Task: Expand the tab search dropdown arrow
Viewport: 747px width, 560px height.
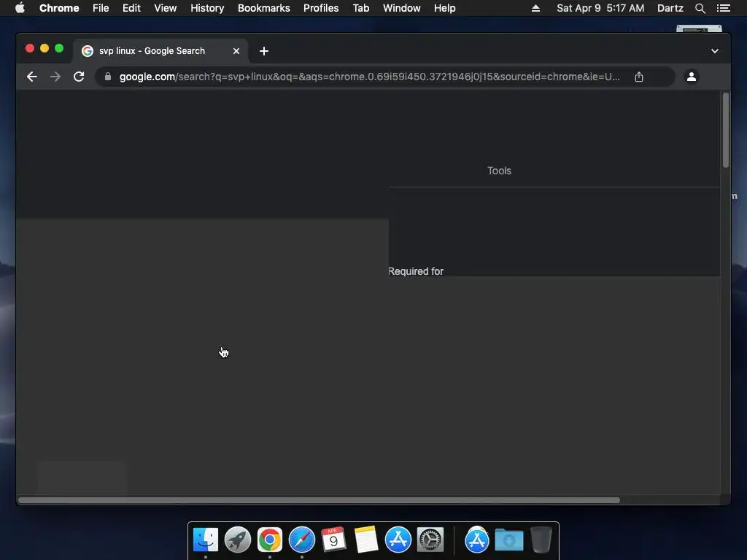Action: (715, 51)
